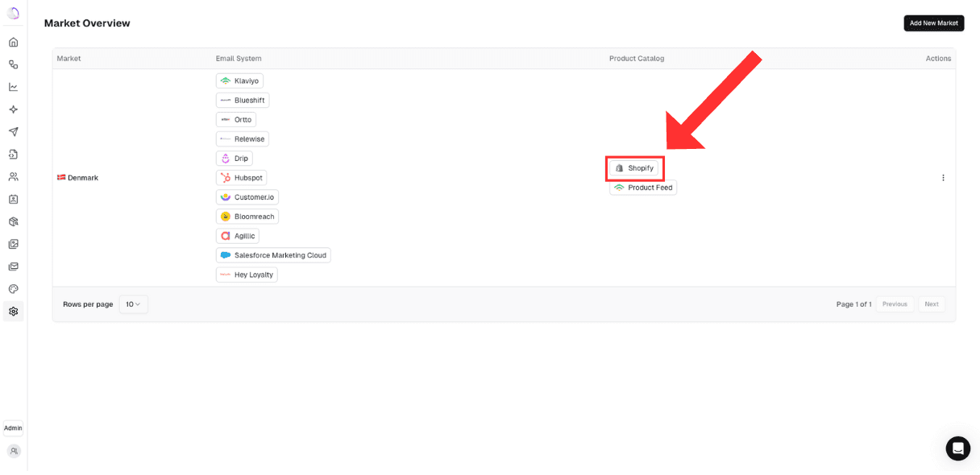Screen dimensions: 980x475
Task: Click the Email System column header
Action: tap(239, 59)
